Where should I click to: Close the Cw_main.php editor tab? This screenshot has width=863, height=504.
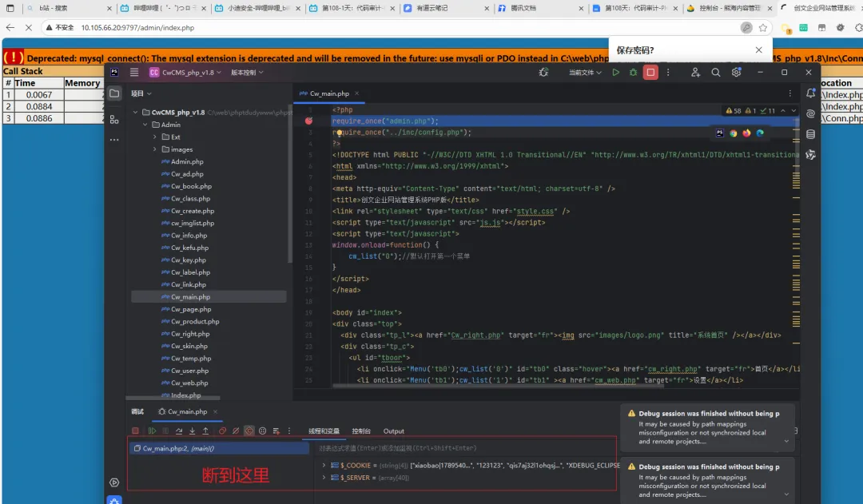click(356, 93)
